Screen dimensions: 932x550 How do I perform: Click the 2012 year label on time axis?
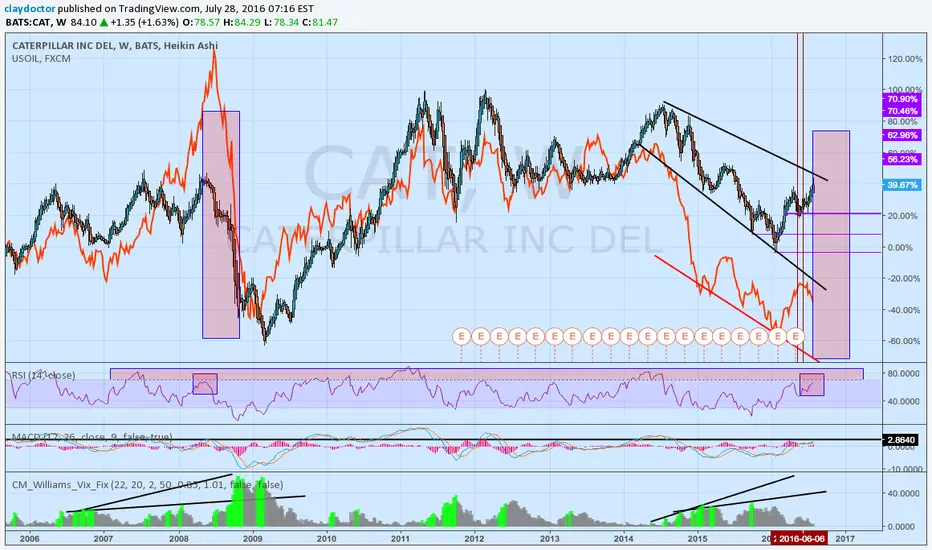(474, 539)
